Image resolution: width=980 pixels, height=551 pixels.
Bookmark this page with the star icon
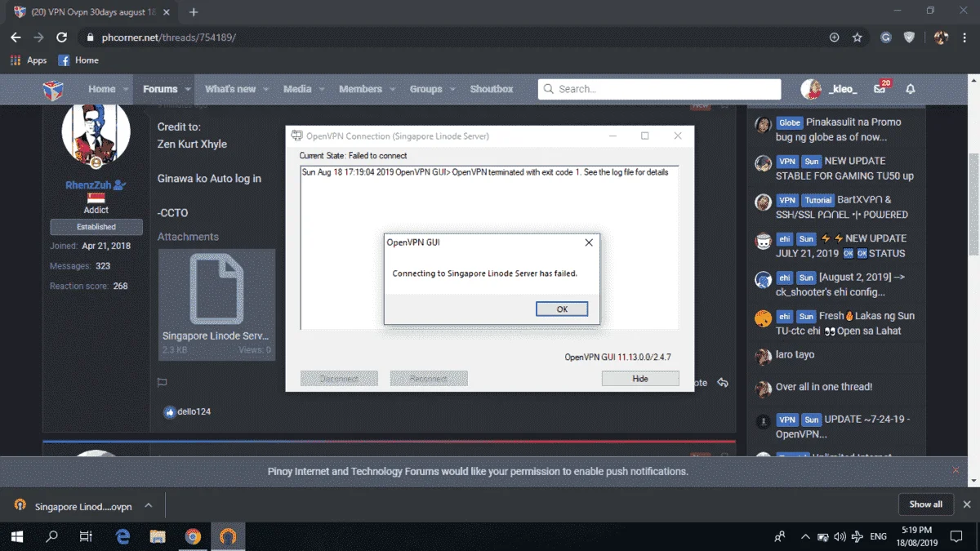click(x=857, y=38)
